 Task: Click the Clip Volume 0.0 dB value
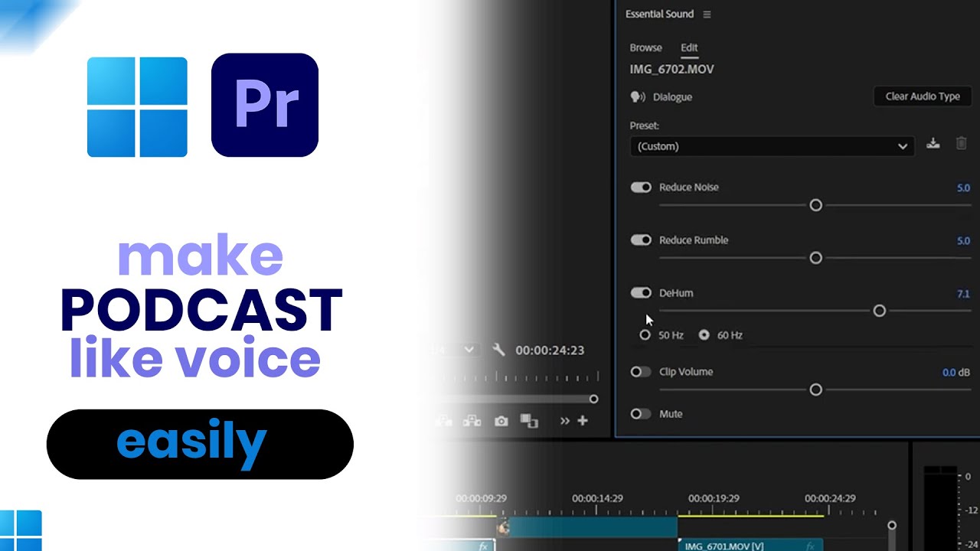(956, 373)
